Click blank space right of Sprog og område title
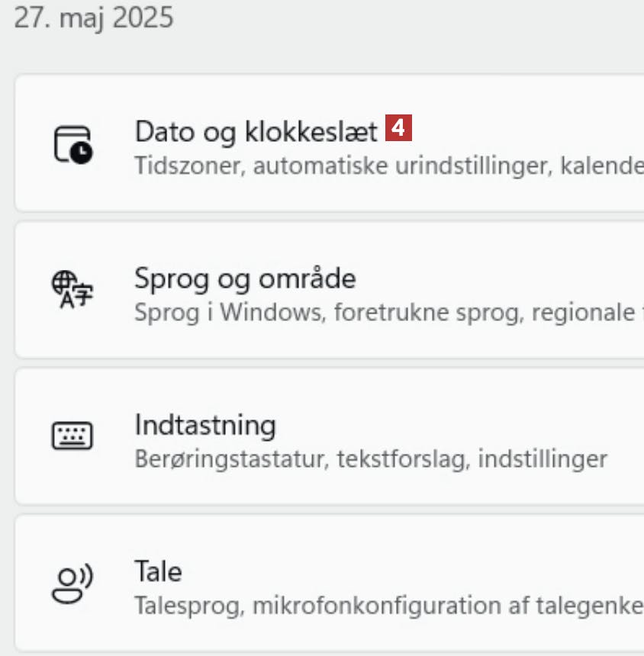The width and height of the screenshot is (644, 656). 496,278
